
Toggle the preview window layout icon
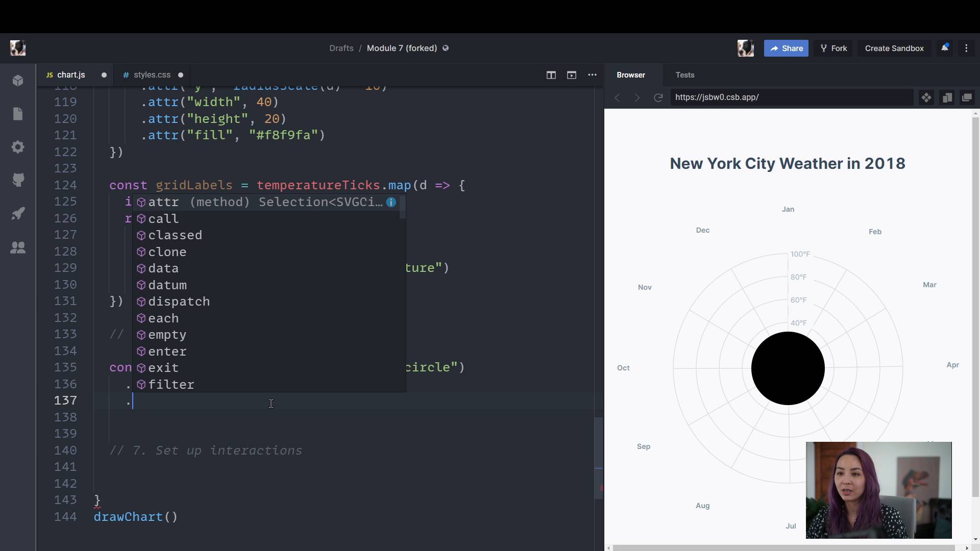571,75
